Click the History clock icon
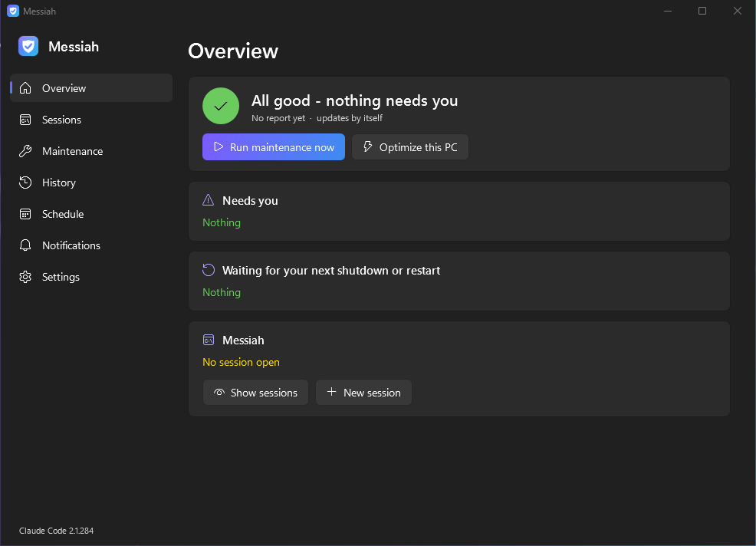756x546 pixels. [x=25, y=183]
